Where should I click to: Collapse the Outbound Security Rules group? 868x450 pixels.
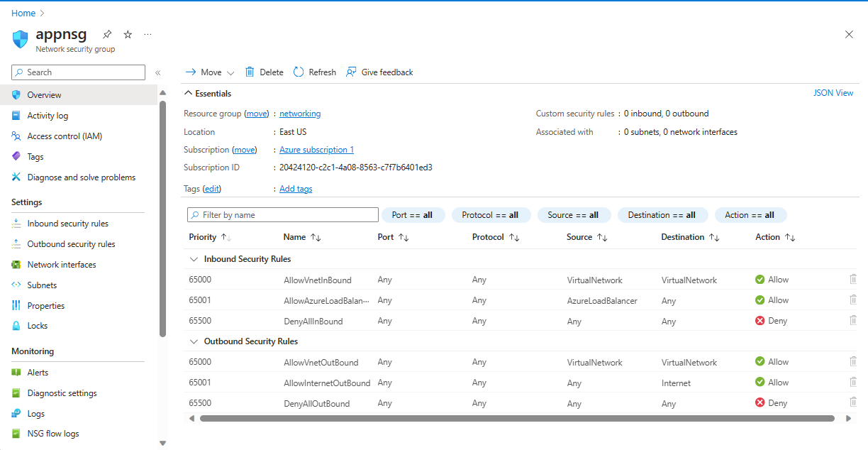[193, 341]
